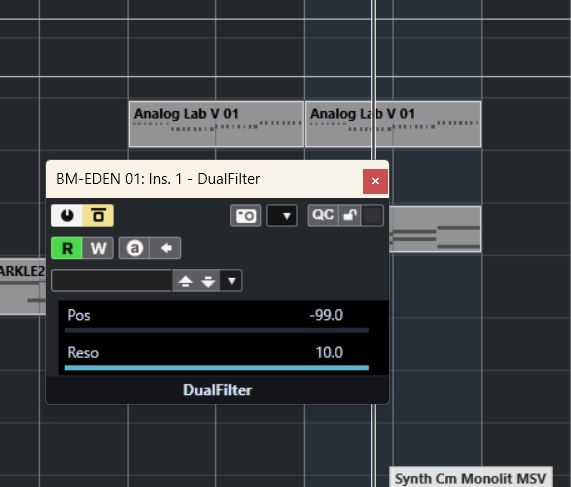Viewport: 571px width, 487px height.
Task: Click the A/B settings snapshot camera icon
Action: pos(246,216)
